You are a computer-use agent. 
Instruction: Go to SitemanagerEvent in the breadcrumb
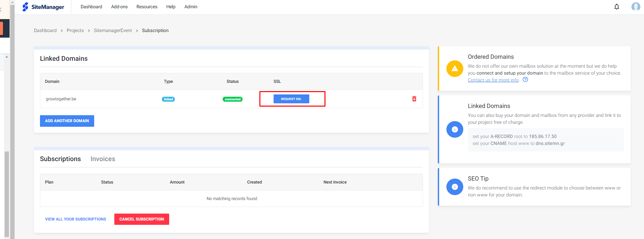[x=113, y=30]
